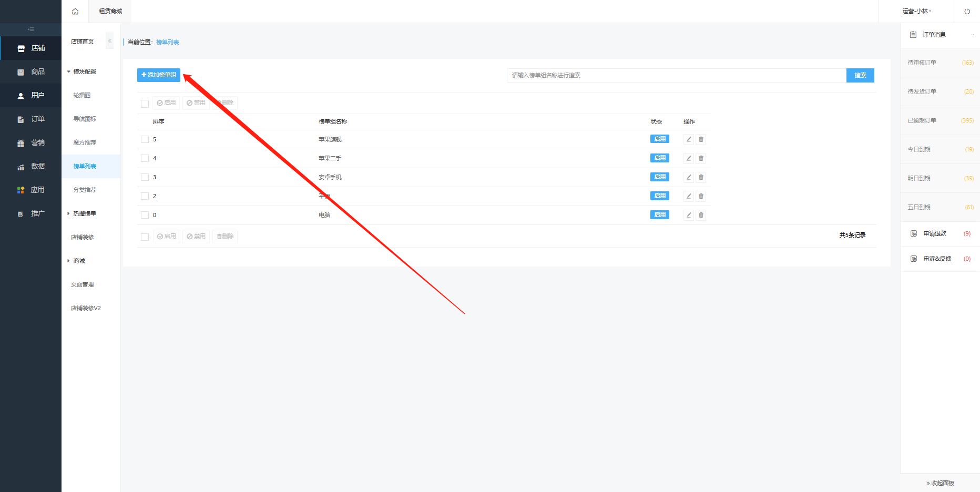The width and height of the screenshot is (980, 492).
Task: Open 待审核订单 pending review orders
Action: 940,63
